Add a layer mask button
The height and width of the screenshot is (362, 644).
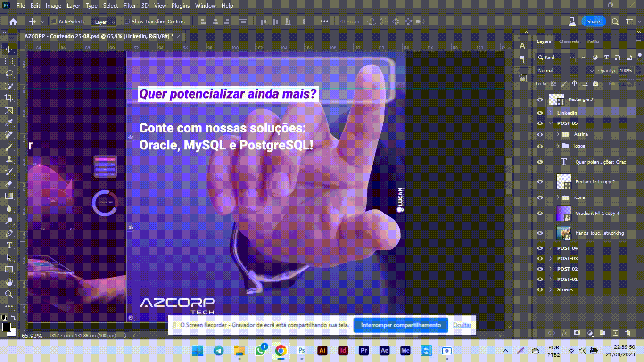[x=577, y=333]
